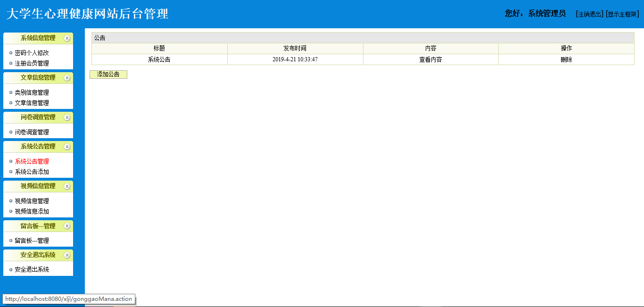644x307 pixels.
Task: Collapse the 安全退出系统 section chevron
Action: pyautogui.click(x=67, y=255)
